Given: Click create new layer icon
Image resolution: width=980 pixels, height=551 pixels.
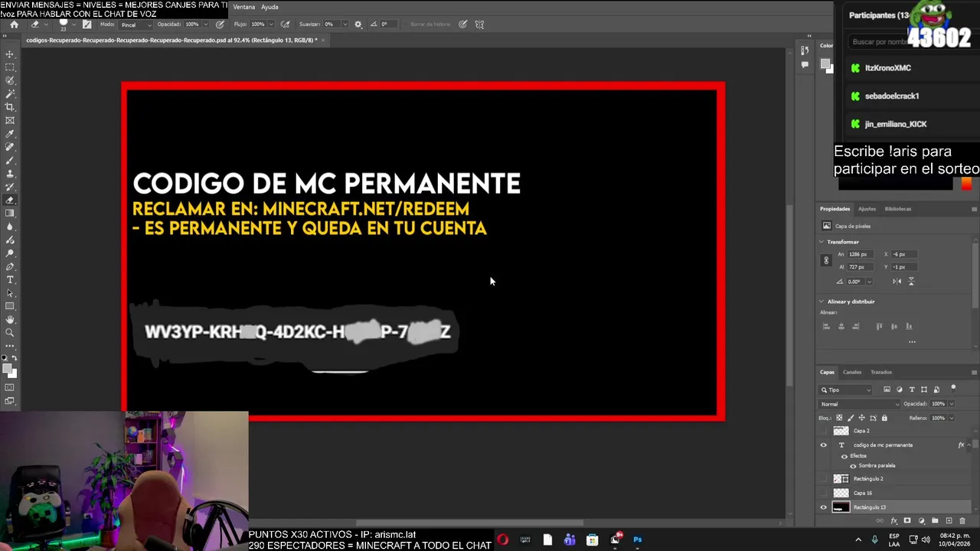Looking at the screenshot, I should pos(949,521).
